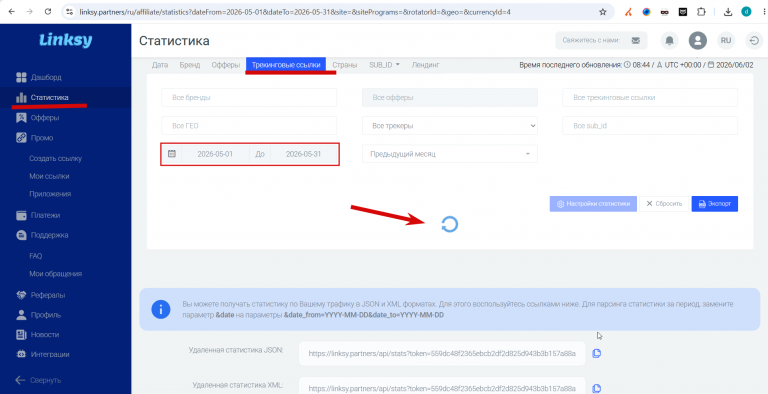Click the Статистика bar chart icon
The image size is (768, 394).
coord(21,98)
